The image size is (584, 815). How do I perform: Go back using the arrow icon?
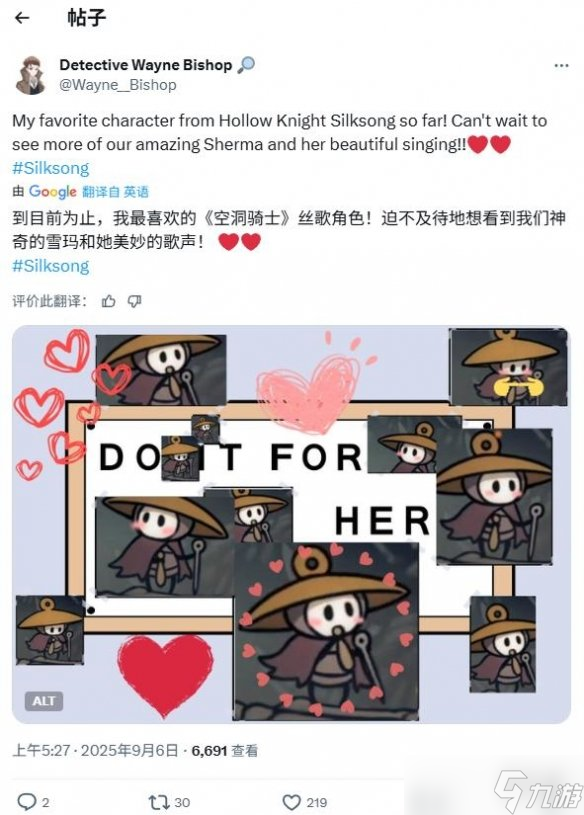[x=22, y=18]
